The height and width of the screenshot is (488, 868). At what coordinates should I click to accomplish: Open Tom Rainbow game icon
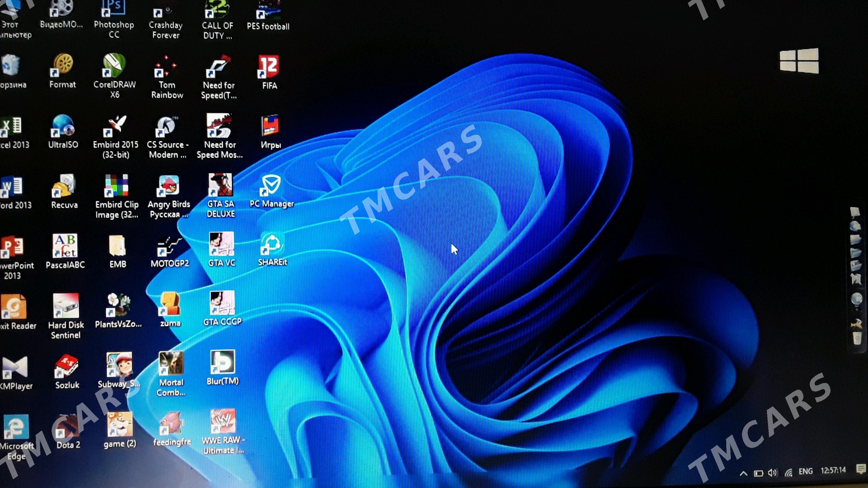click(x=167, y=77)
